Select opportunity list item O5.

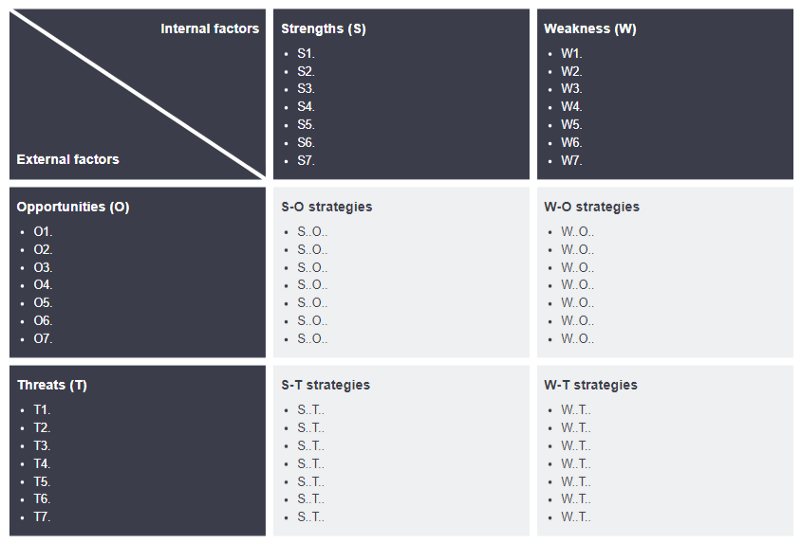(x=43, y=302)
